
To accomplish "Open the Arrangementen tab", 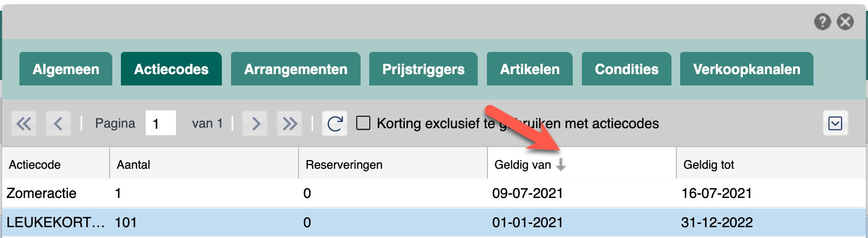I will (x=296, y=69).
